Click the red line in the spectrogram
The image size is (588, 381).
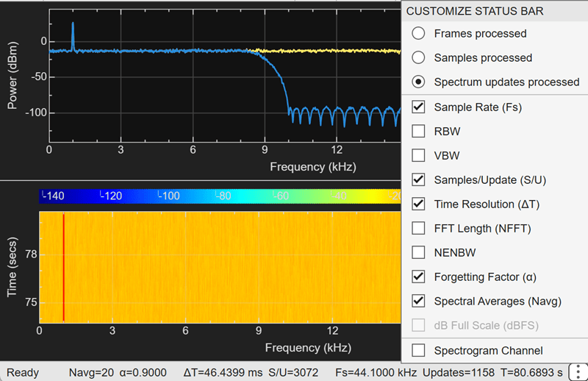64,267
